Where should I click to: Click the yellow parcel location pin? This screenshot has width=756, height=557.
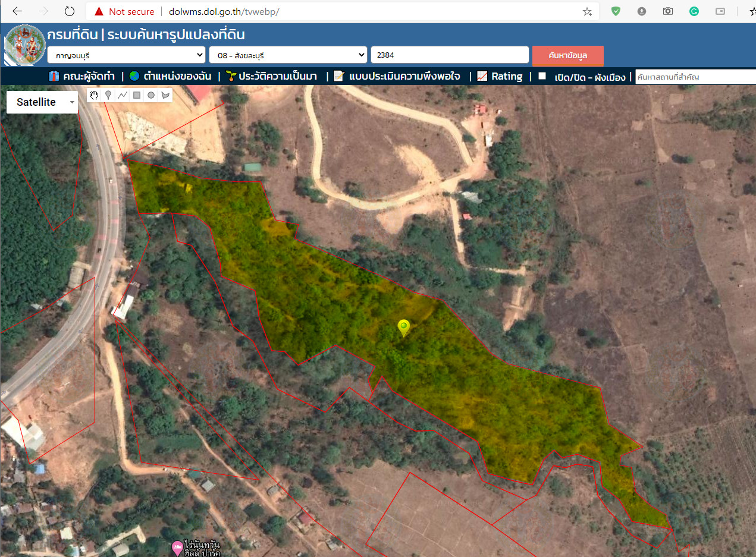[x=404, y=327]
